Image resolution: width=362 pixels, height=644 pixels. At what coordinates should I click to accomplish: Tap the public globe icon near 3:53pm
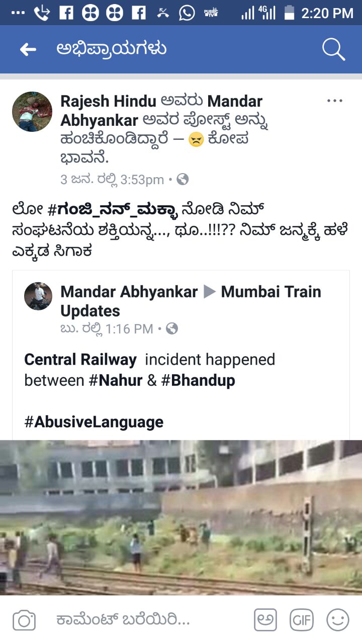click(183, 179)
